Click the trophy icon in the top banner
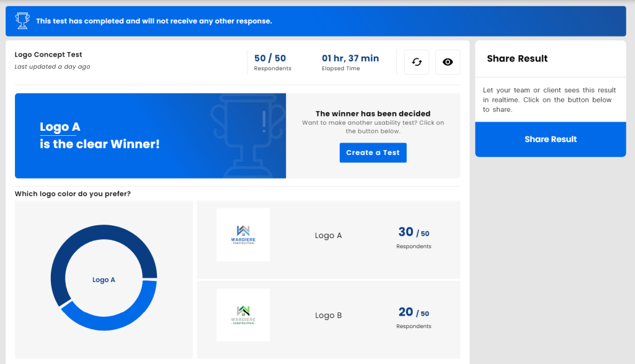This screenshot has width=635, height=364. [22, 21]
